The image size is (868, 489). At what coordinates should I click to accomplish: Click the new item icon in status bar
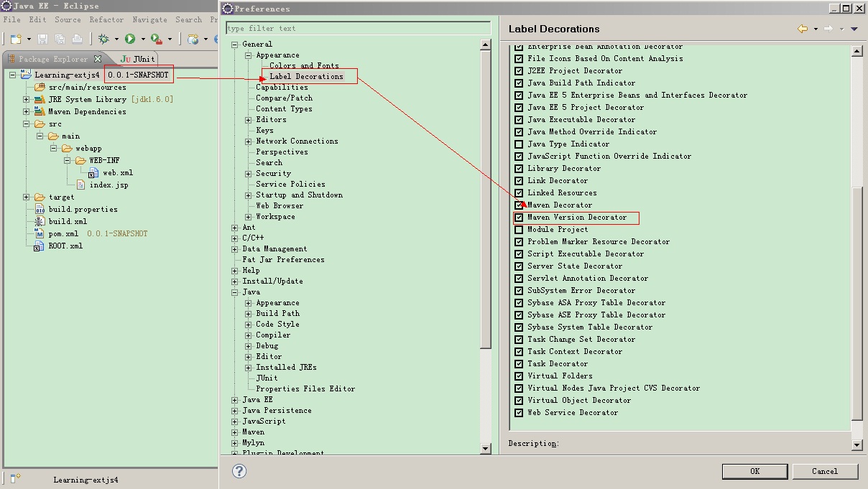(x=17, y=477)
